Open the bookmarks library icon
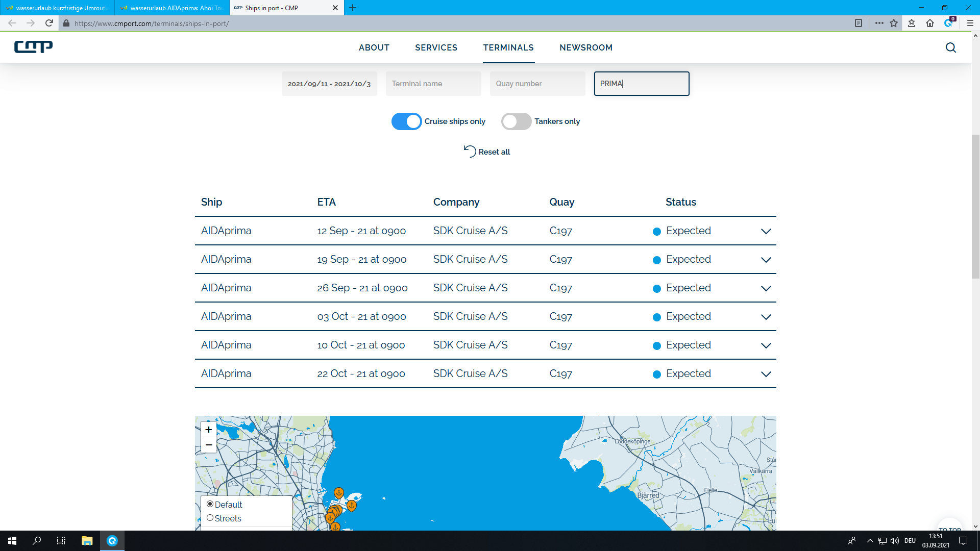This screenshot has height=551, width=980. 912,23
